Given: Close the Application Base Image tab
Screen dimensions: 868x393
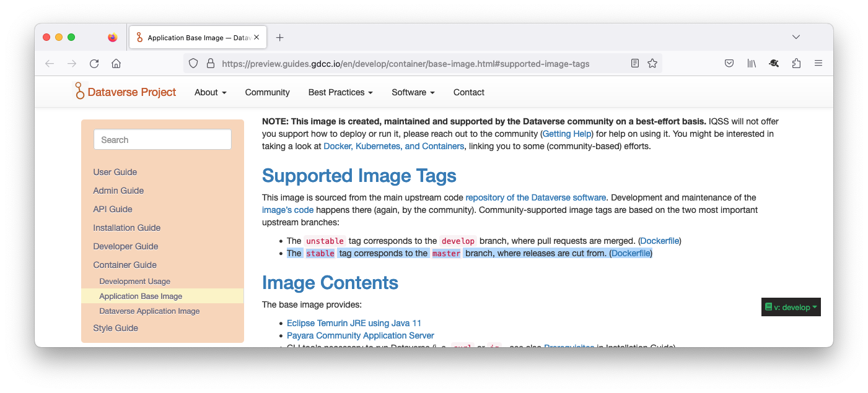Looking at the screenshot, I should click(x=256, y=37).
